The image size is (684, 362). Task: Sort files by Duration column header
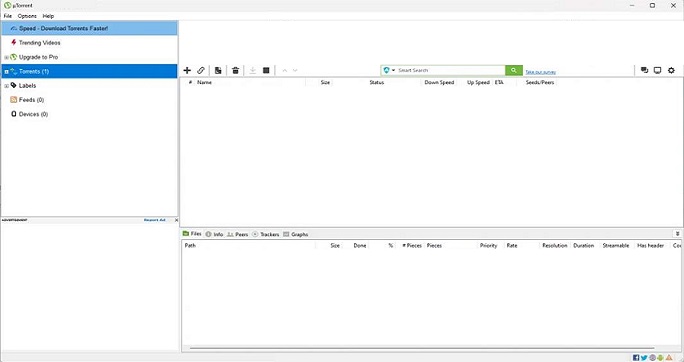[x=584, y=246]
